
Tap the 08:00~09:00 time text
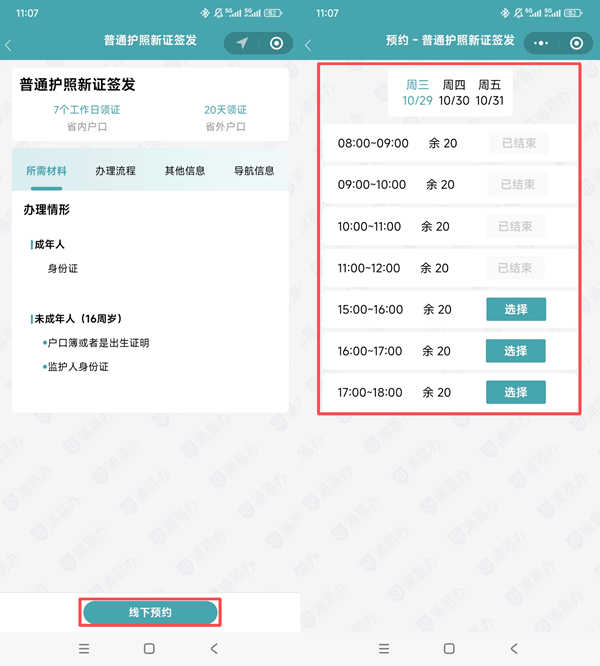(373, 143)
